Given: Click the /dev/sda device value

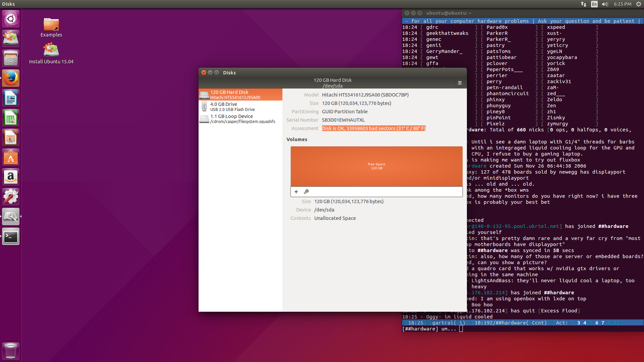Looking at the screenshot, I should 324,210.
